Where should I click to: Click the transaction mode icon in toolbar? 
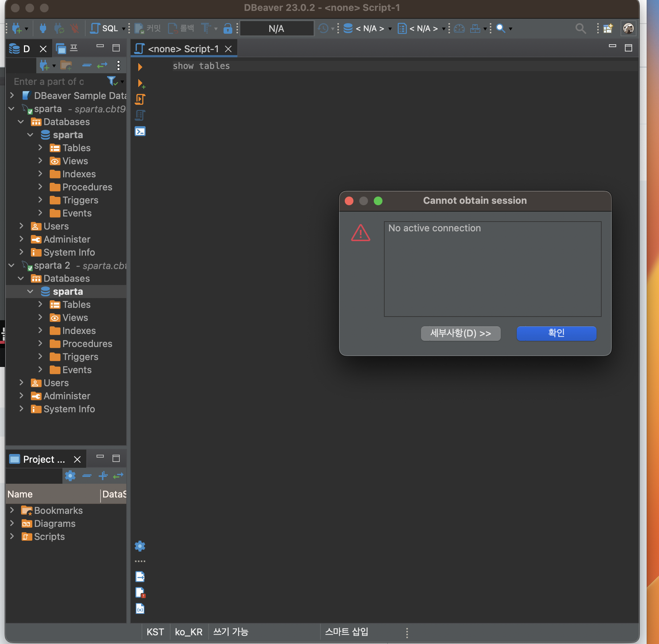(x=206, y=28)
